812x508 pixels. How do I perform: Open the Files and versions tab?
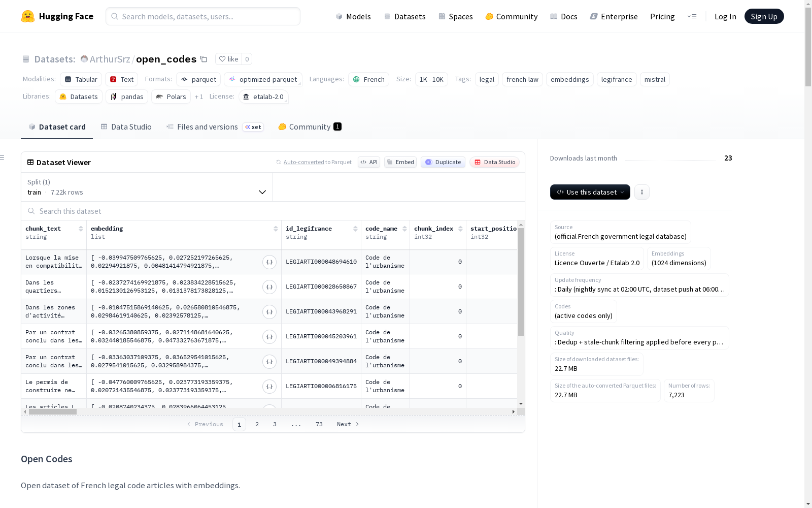[x=215, y=127]
